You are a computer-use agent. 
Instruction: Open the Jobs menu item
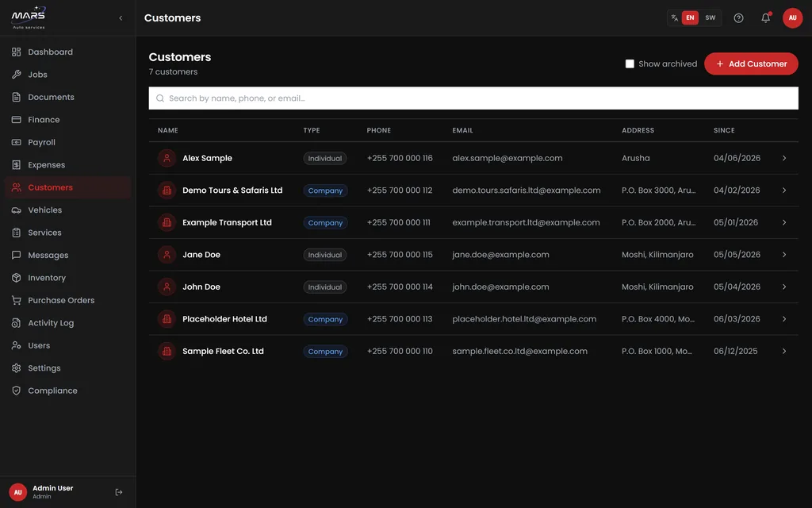coord(68,75)
